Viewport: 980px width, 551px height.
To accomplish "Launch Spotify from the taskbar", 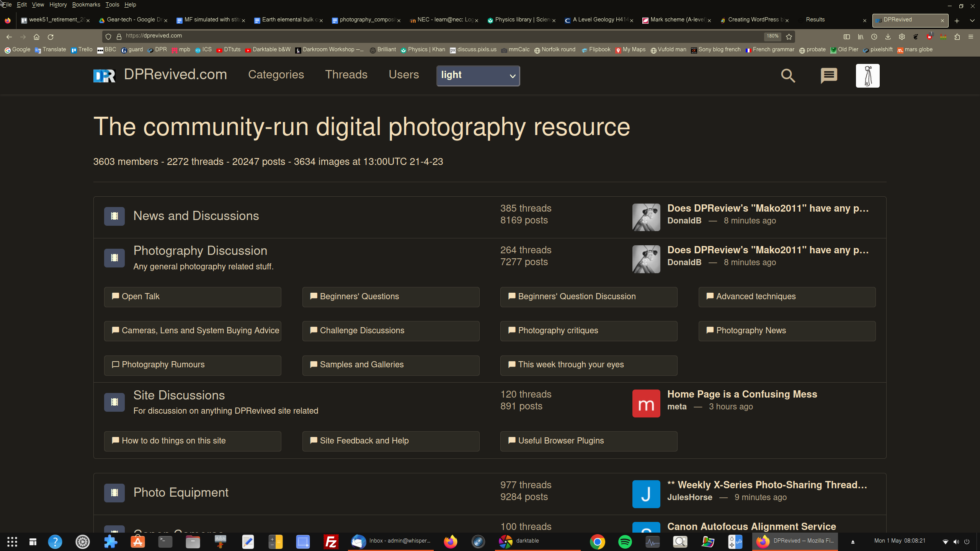I will [x=625, y=541].
